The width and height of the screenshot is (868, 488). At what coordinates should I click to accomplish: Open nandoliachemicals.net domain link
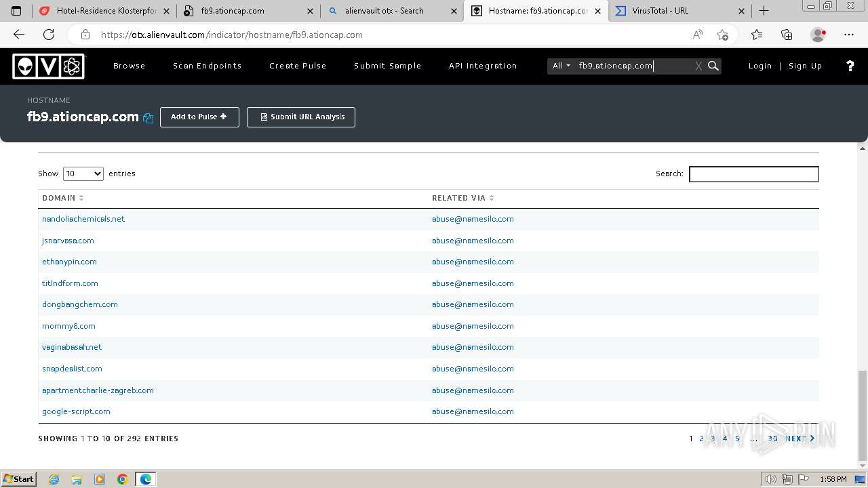83,219
